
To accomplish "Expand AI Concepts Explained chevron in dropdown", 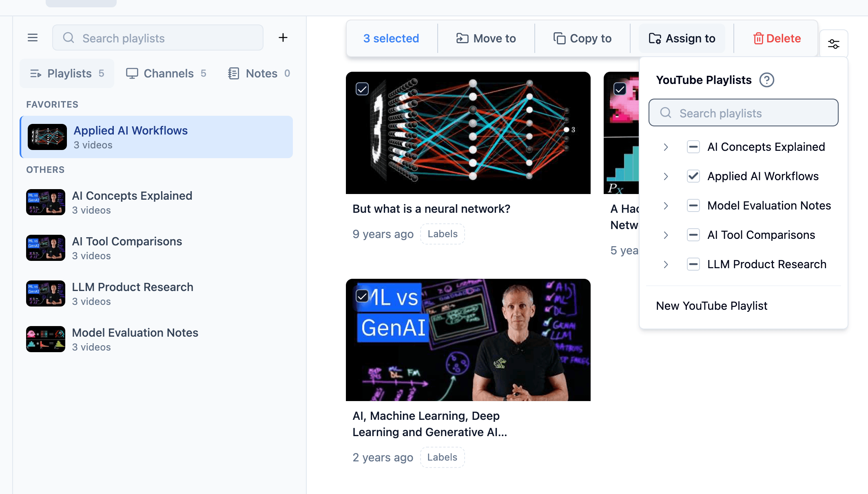I will pyautogui.click(x=666, y=147).
